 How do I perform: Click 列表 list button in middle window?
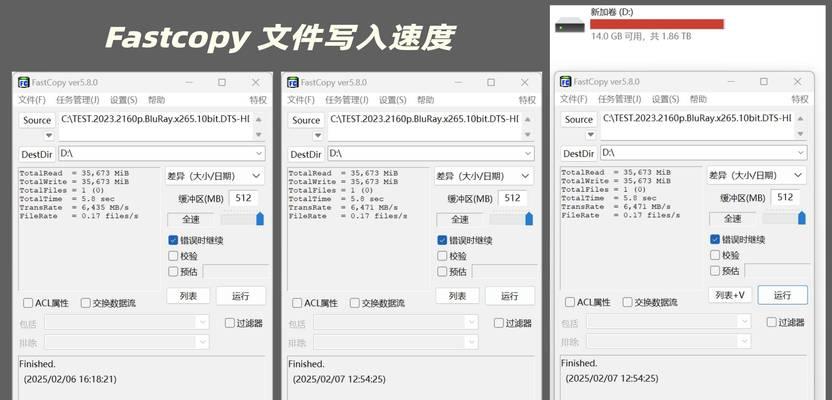point(457,296)
